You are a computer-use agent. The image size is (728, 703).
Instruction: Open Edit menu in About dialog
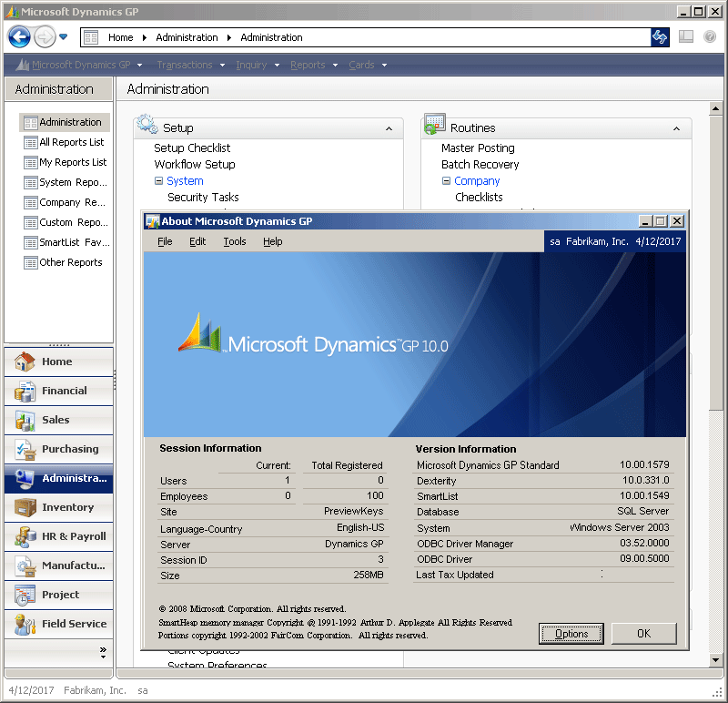point(197,241)
